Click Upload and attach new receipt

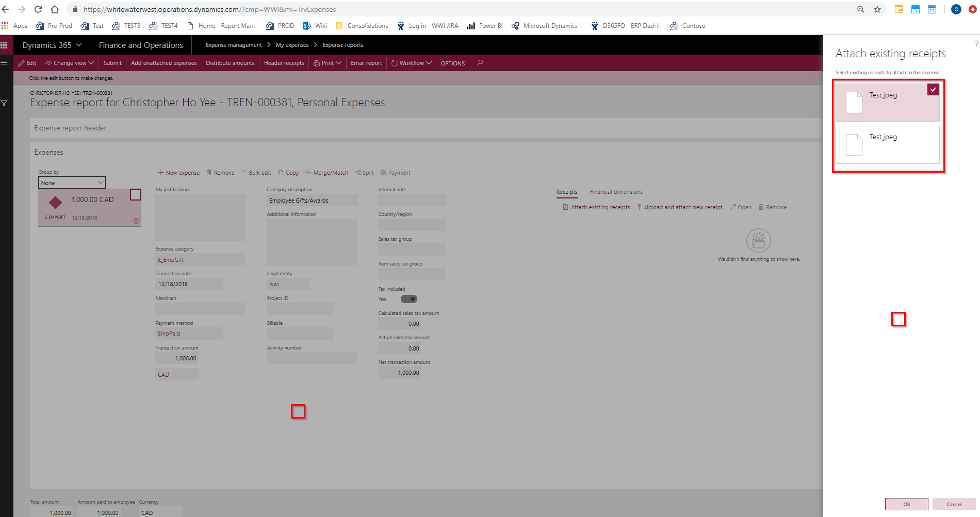679,207
